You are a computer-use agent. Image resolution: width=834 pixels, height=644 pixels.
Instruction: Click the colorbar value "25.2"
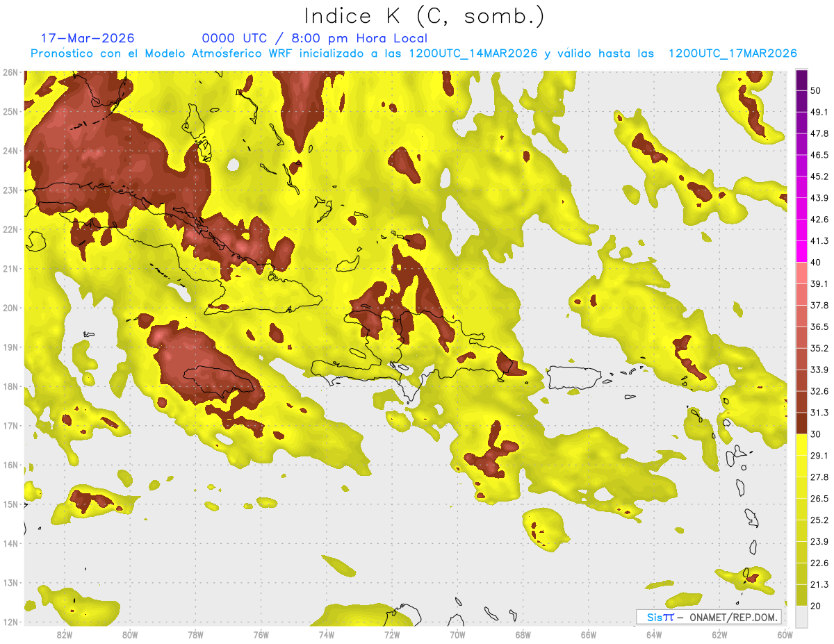[819, 520]
